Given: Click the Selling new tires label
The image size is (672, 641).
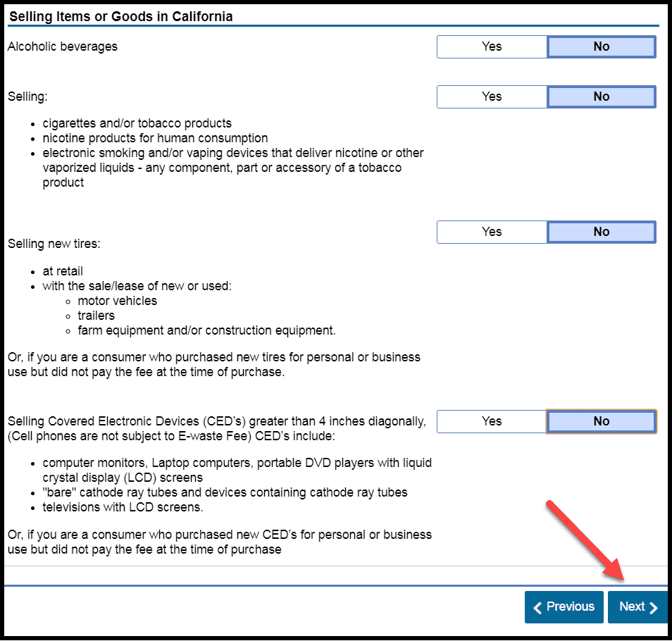Looking at the screenshot, I should [x=54, y=244].
